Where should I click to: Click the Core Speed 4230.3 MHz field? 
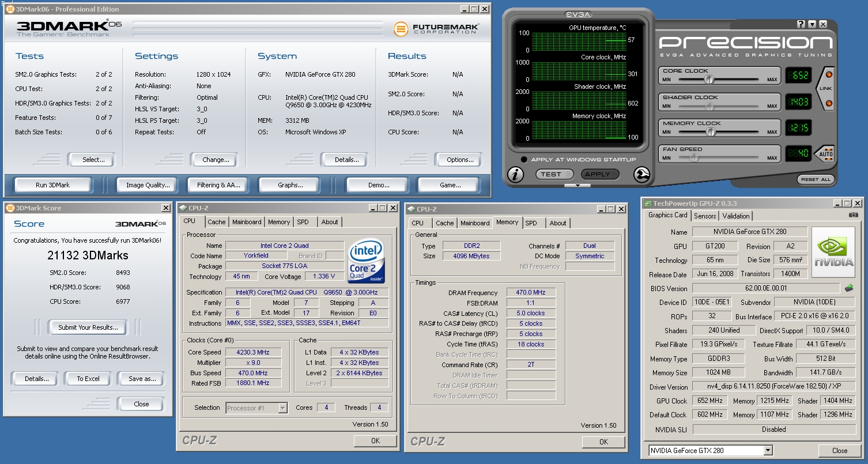(253, 352)
